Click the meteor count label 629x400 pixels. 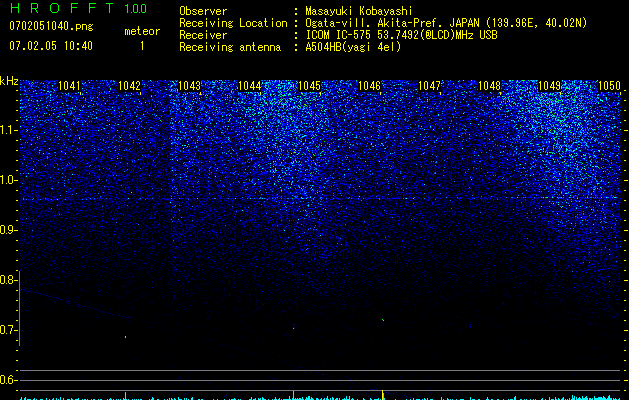[142, 31]
